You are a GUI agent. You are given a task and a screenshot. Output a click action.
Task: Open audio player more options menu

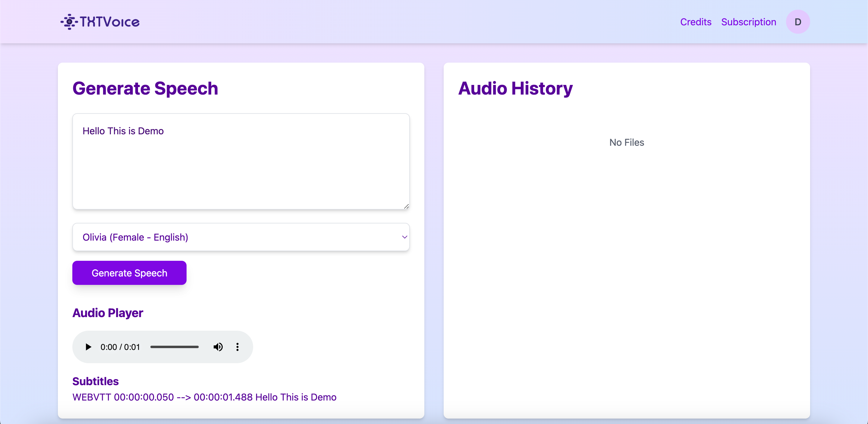[x=237, y=347]
